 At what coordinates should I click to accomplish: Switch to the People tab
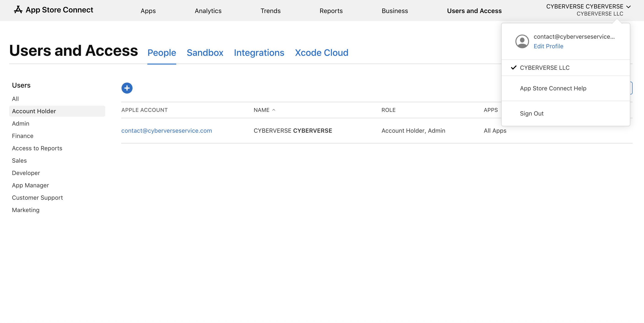[162, 53]
